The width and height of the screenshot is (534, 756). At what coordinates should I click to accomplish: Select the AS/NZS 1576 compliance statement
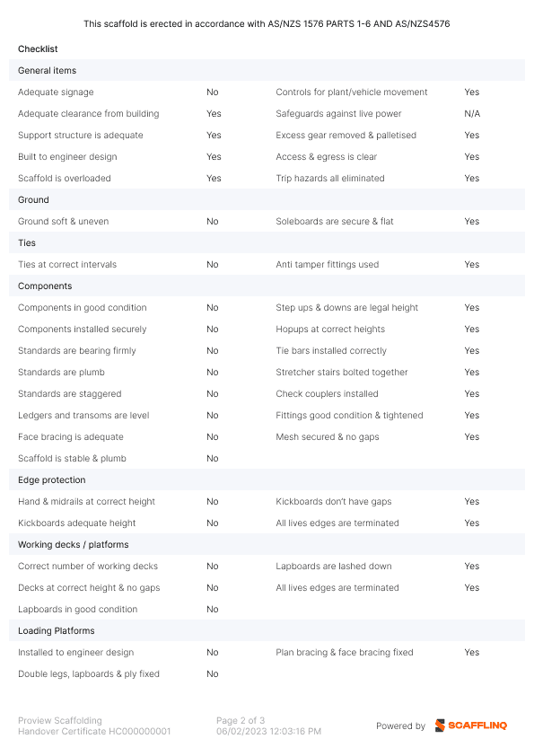267,23
